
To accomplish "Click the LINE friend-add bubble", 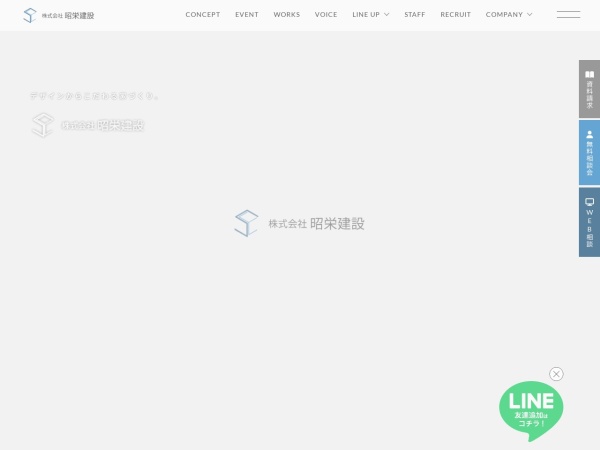I will click(531, 411).
